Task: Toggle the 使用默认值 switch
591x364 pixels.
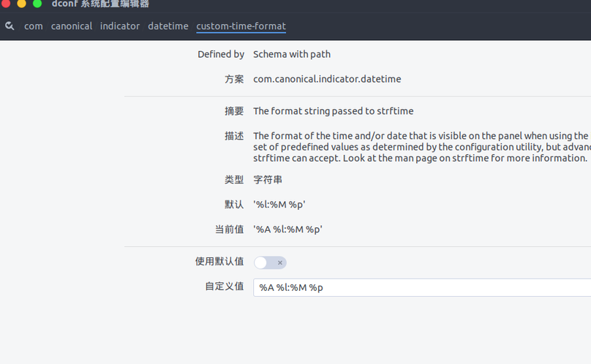Action: [270, 262]
